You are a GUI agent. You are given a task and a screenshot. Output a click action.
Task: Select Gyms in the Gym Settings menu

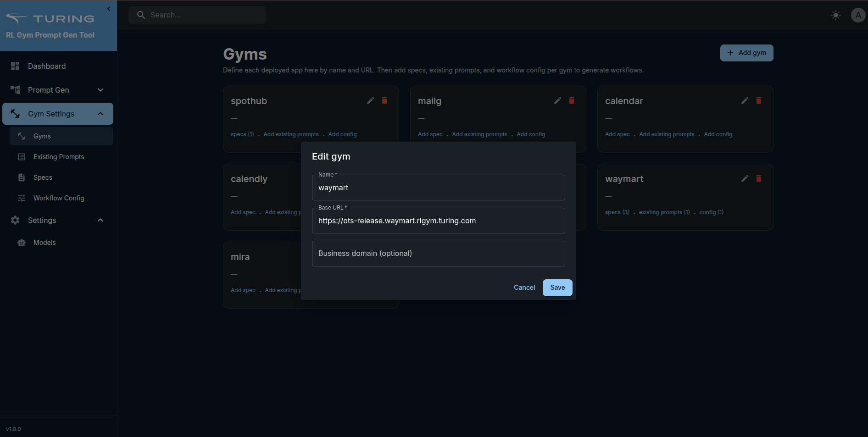41,136
